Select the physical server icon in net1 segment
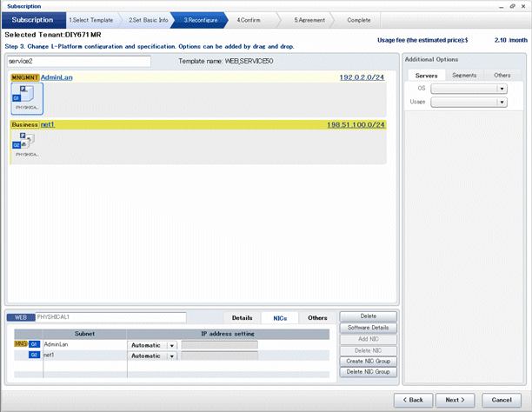Screen dimensions: 532x412 pyautogui.click(x=26, y=143)
